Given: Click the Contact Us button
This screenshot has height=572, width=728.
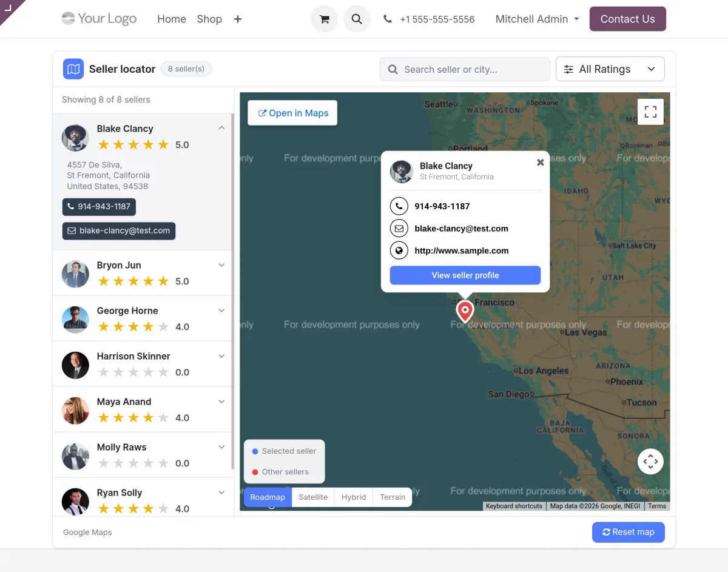Looking at the screenshot, I should pyautogui.click(x=627, y=19).
